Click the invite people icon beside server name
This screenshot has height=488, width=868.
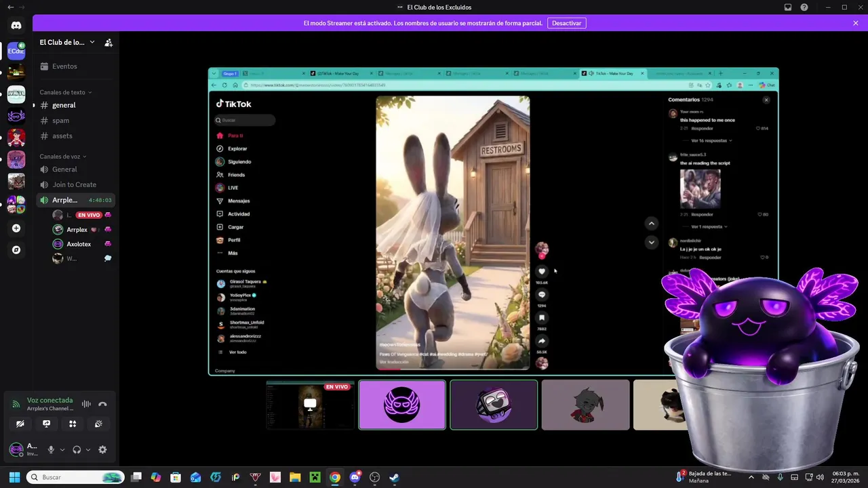108,42
